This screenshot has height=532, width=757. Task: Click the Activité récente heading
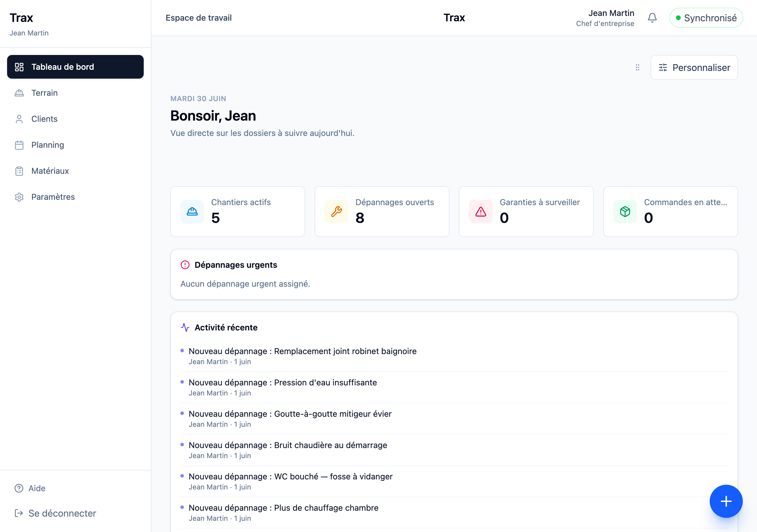[226, 328]
